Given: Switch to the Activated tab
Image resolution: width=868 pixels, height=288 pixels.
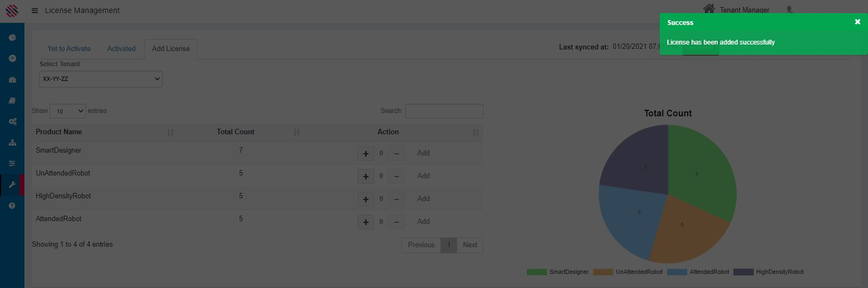Looking at the screenshot, I should coord(121,48).
